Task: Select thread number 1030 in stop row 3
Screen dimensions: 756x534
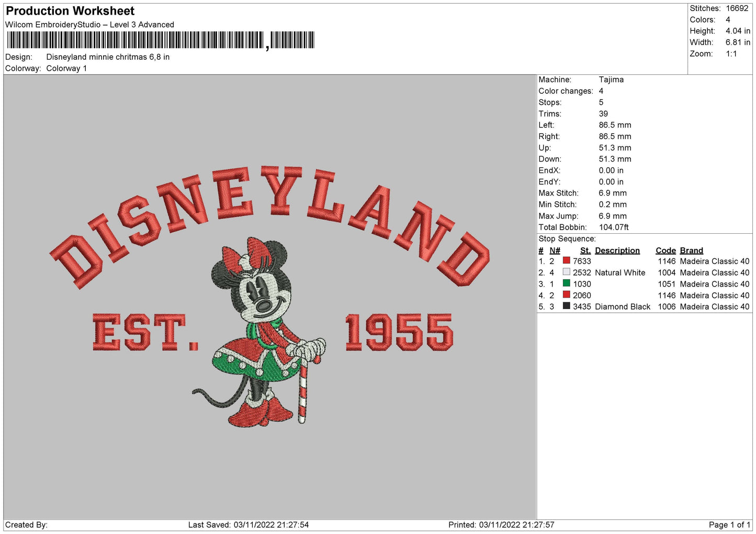Action: (582, 284)
